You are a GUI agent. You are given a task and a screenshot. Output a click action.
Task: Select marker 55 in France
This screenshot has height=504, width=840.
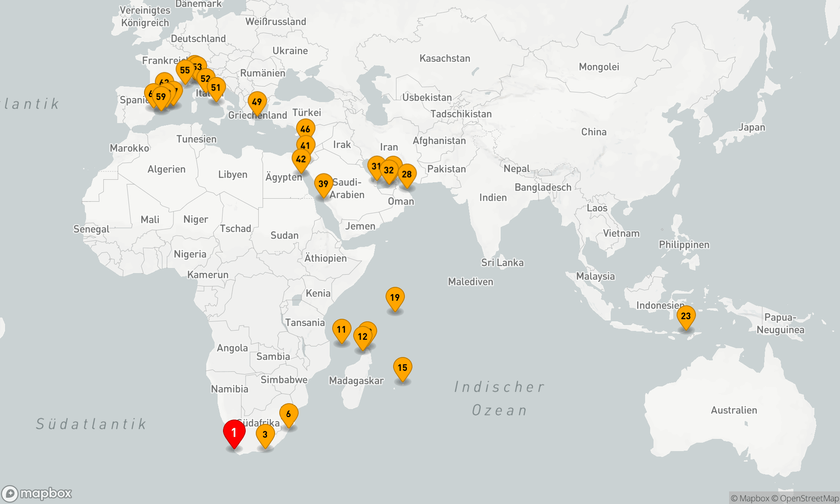pos(184,70)
